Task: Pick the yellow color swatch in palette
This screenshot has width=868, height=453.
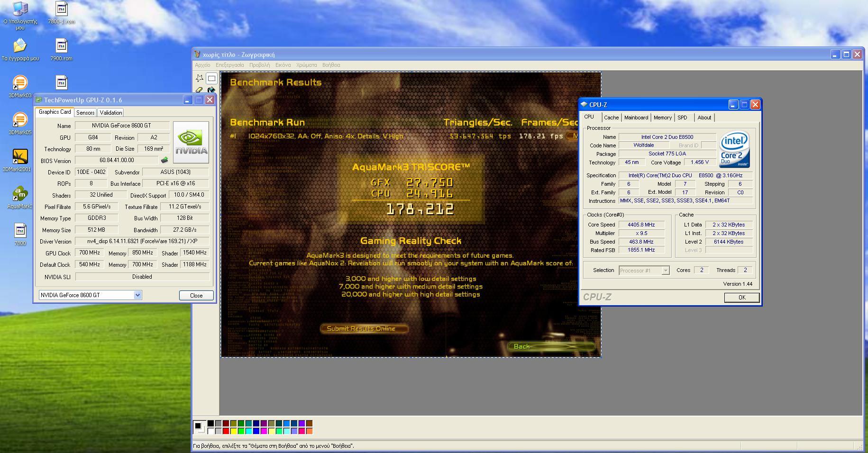Action: tap(234, 431)
